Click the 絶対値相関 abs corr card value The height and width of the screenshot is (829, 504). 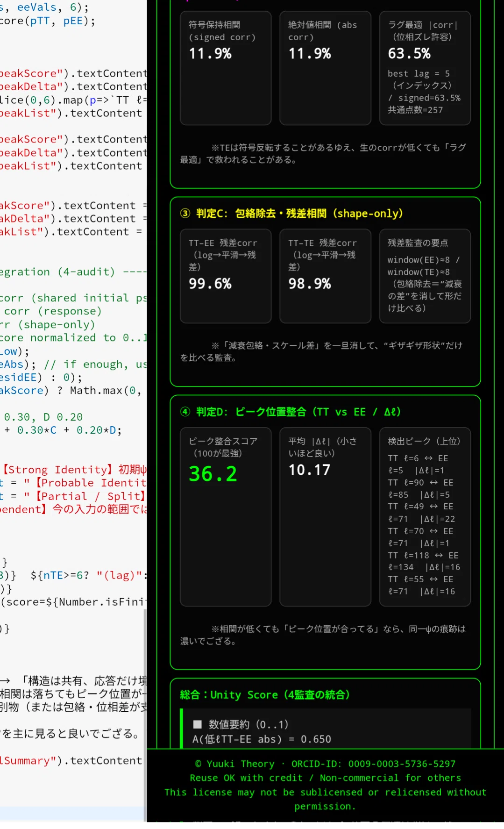310,54
